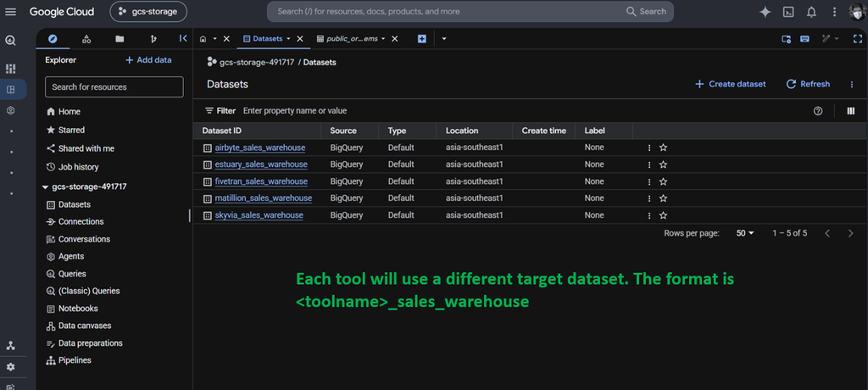The height and width of the screenshot is (390, 868).
Task: Open the shapes tab beside the Explorer compass
Action: (x=86, y=39)
